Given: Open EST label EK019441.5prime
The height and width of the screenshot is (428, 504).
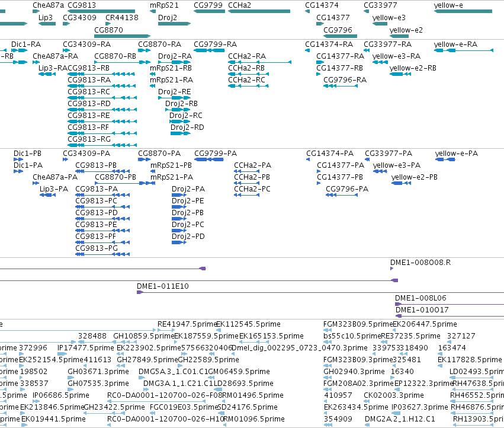Looking at the screenshot, I should [x=53, y=419].
